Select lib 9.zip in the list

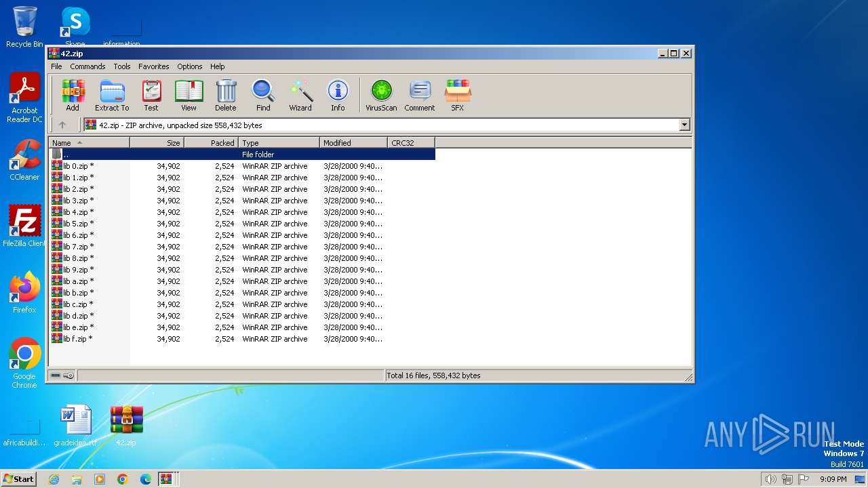pos(242,270)
